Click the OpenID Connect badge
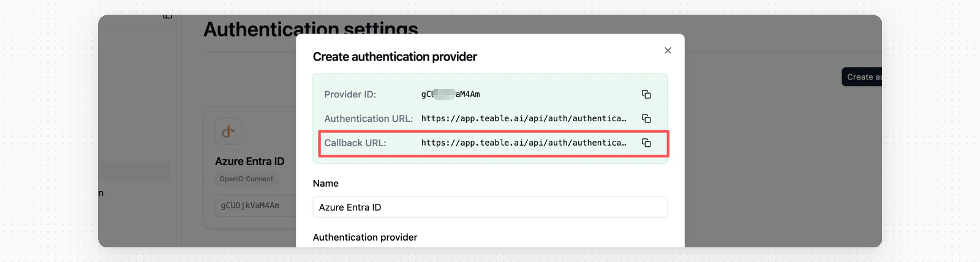 tap(246, 179)
